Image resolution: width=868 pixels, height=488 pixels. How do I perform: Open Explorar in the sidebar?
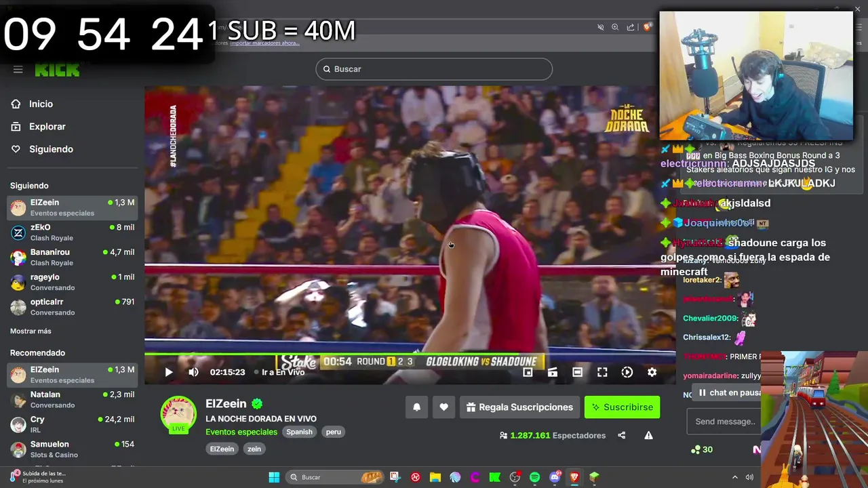click(47, 127)
